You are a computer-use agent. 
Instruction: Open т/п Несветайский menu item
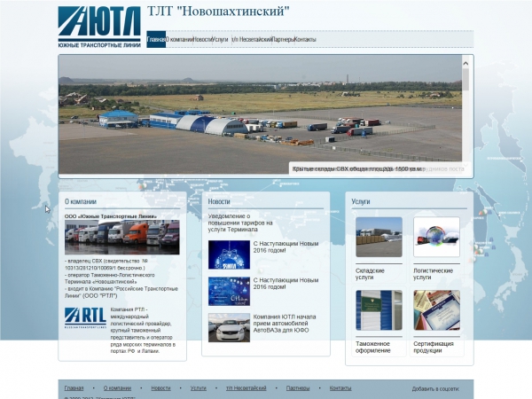pos(252,39)
